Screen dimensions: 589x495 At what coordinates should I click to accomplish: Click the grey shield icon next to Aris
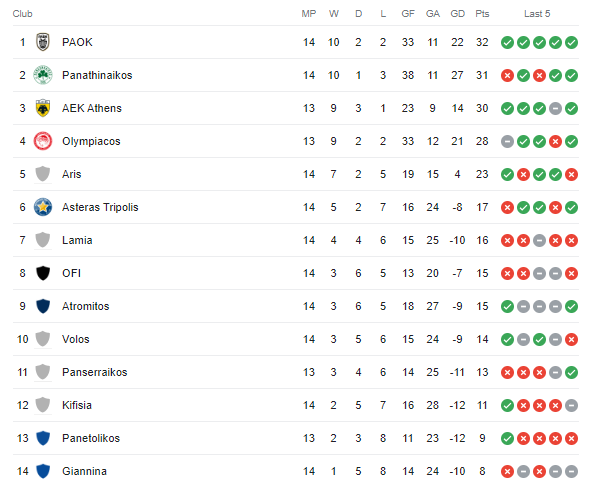pos(43,174)
